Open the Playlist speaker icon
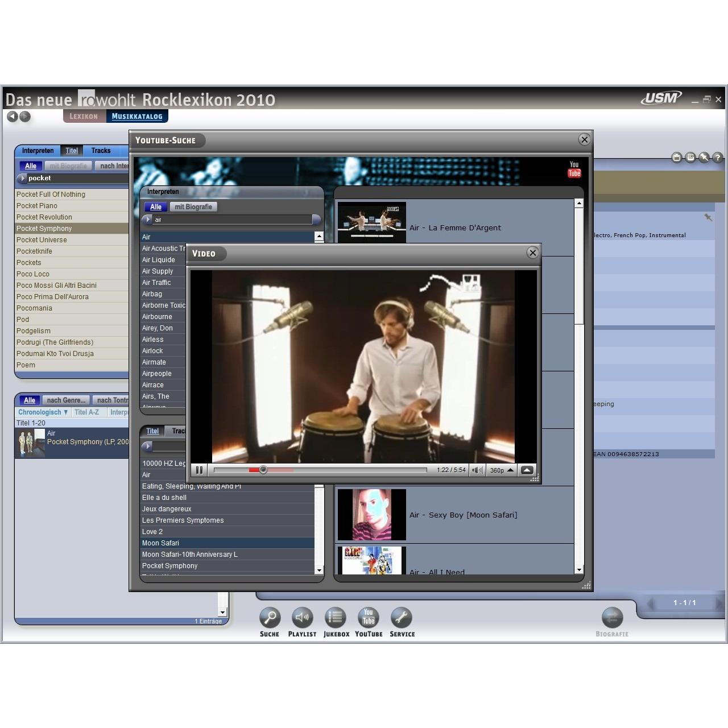Screen dimensions: 728x728 point(302,617)
